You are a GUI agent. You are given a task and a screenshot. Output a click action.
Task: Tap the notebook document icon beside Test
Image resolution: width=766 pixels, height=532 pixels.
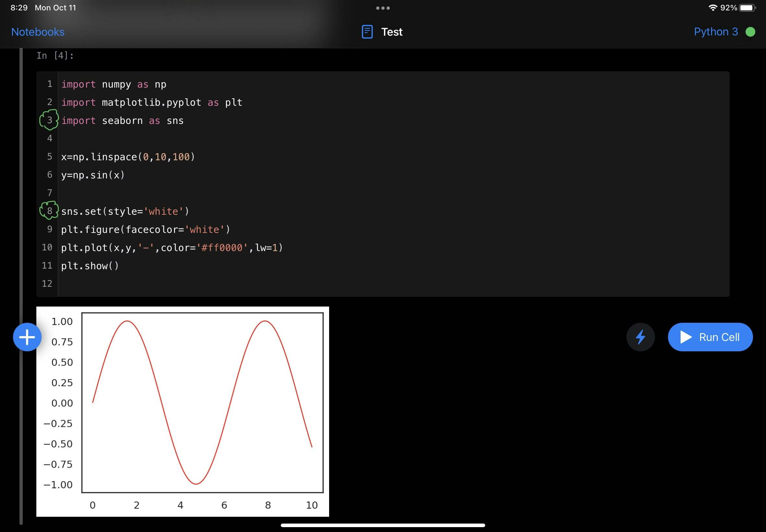click(x=367, y=32)
